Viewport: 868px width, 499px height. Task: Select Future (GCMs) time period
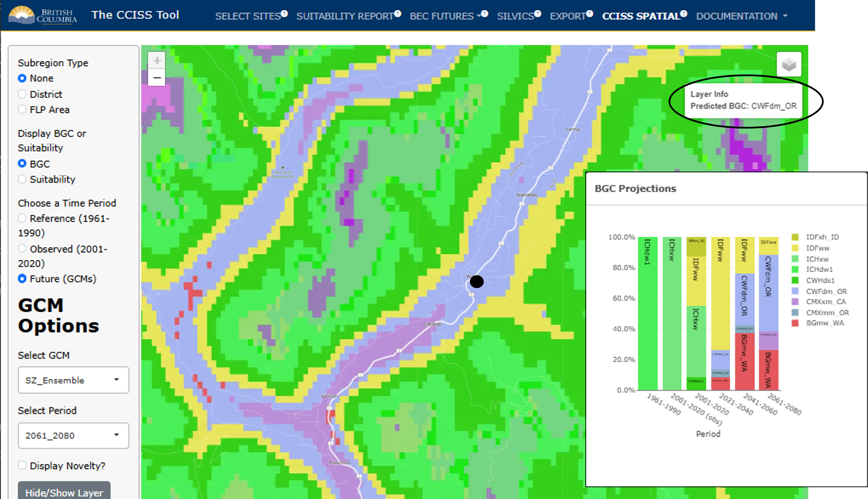coord(22,279)
